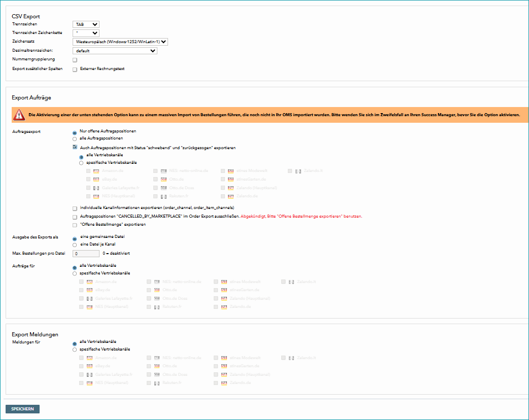
Task: Choose 'eine gemeinsame Datei' output option
Action: point(75,239)
